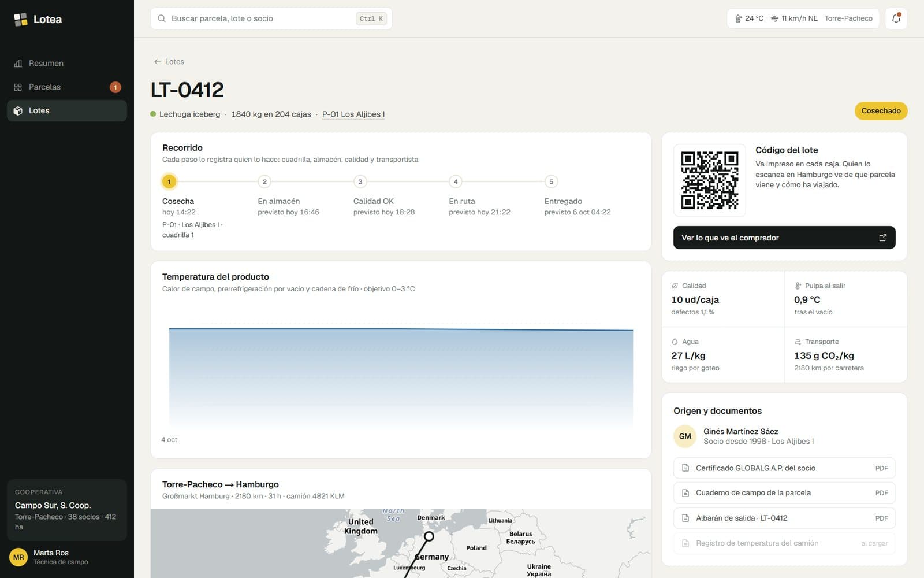Select step 4 En ruta marker
Viewport: 924px width, 578px height.
pos(456,181)
